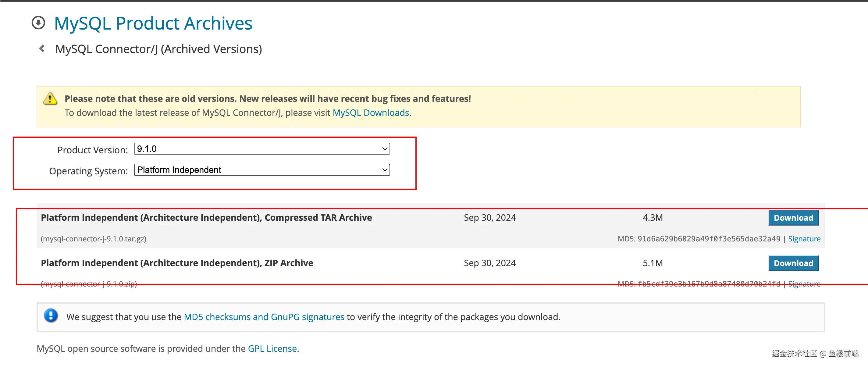Screen dimensions: 868x367
Task: Click the yellow warning triangle icon
Action: point(50,99)
